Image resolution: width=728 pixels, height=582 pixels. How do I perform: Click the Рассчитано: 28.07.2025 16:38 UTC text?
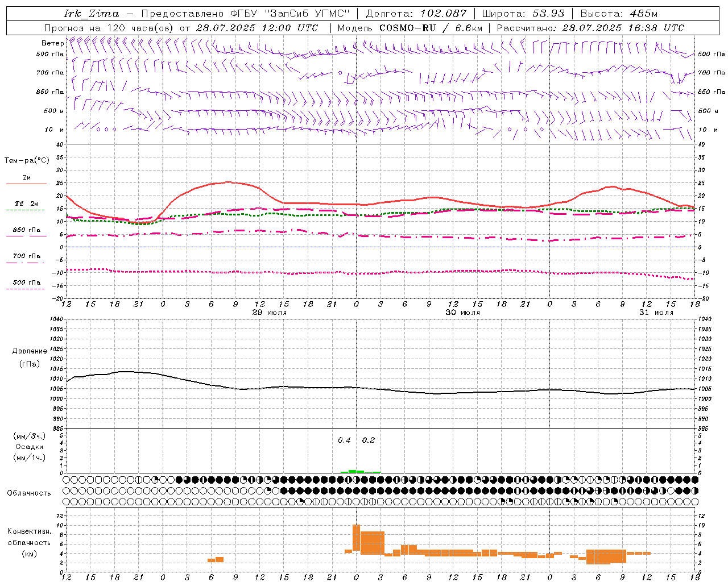[590, 28]
